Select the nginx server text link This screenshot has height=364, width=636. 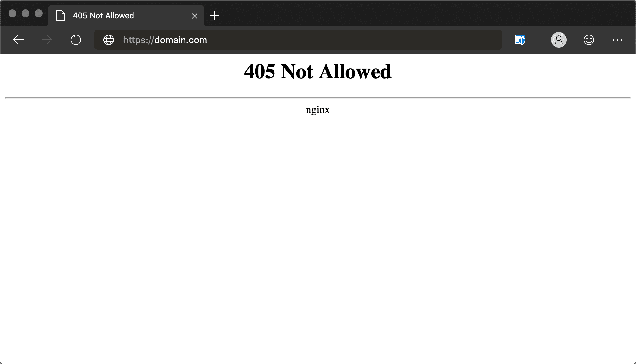pyautogui.click(x=318, y=109)
